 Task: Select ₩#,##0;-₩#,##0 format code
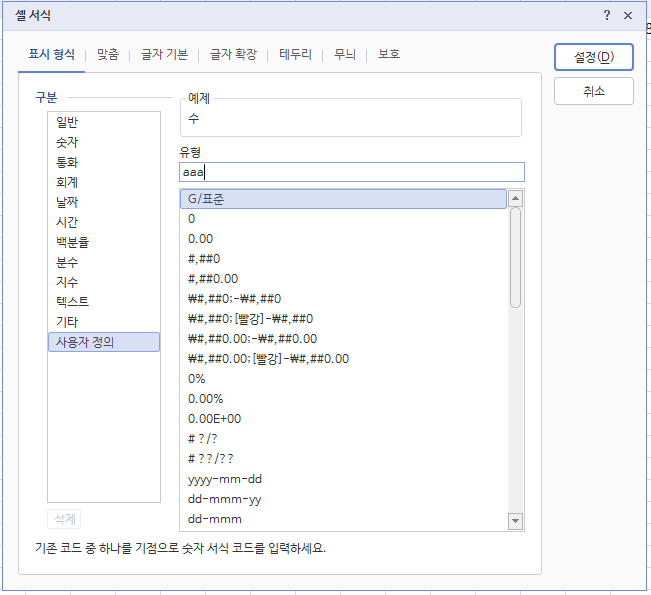[x=343, y=299]
